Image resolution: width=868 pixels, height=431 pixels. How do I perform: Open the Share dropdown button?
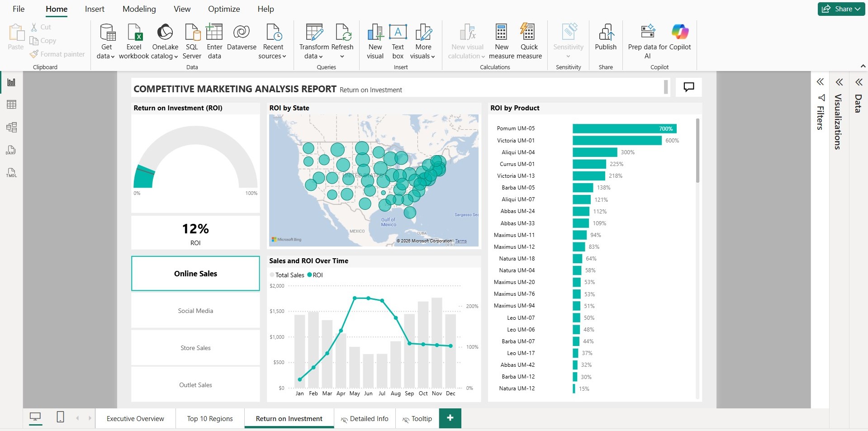(x=841, y=9)
